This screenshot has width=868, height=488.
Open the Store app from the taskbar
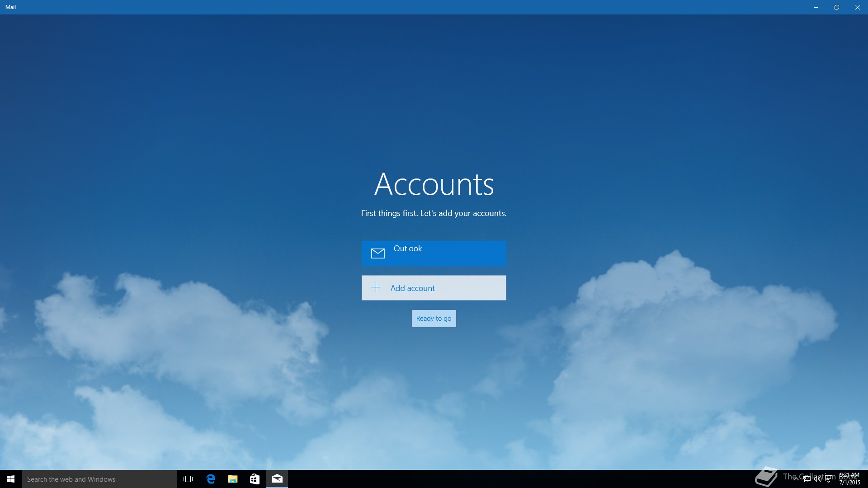tap(255, 479)
